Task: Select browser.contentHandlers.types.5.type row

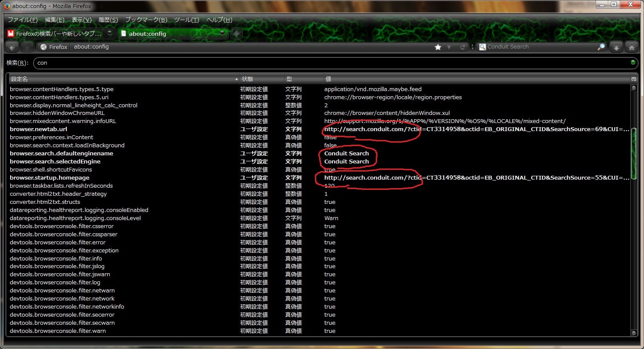Action: click(320, 89)
